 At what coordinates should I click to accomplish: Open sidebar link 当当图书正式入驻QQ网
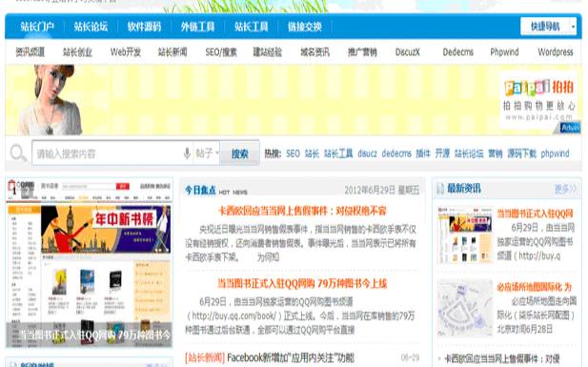point(536,214)
